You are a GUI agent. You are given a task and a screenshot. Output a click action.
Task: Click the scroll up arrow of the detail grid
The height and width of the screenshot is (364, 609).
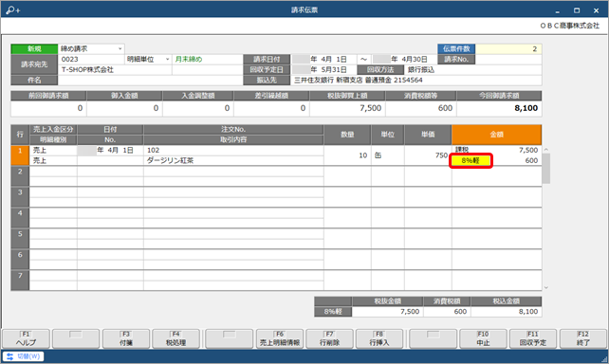545,150
